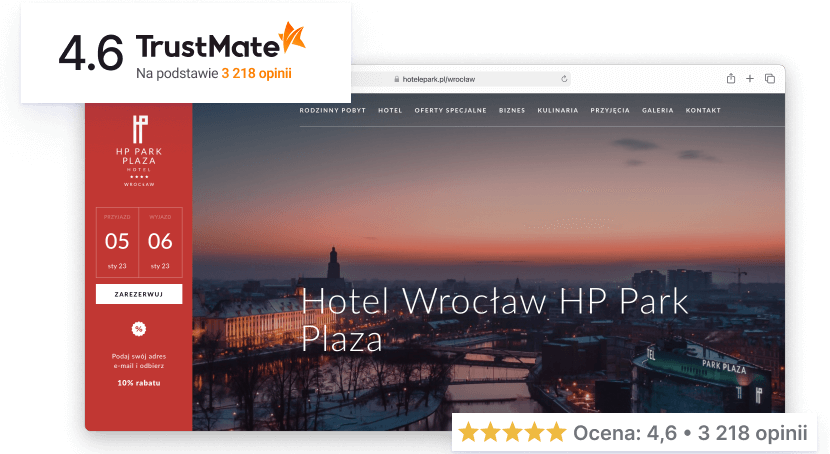
Task: Click the HP Park Plaza logo
Action: coord(139,151)
